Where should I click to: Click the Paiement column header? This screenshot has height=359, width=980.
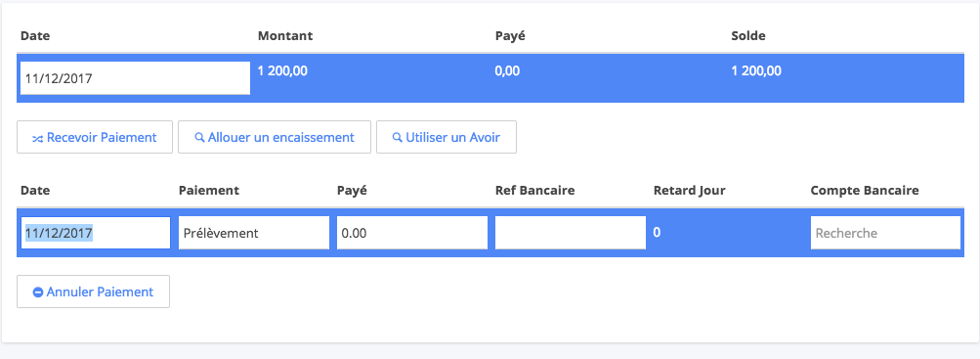(x=209, y=190)
